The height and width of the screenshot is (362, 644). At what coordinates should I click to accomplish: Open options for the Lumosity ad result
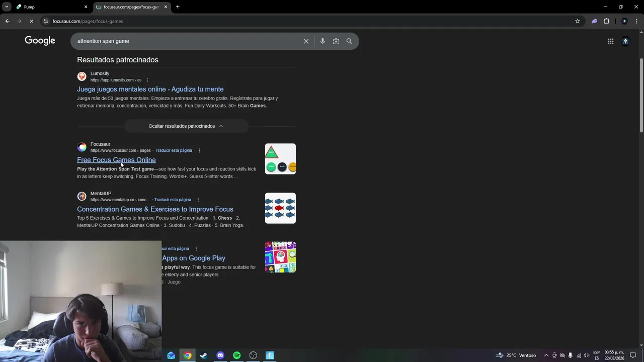click(147, 80)
